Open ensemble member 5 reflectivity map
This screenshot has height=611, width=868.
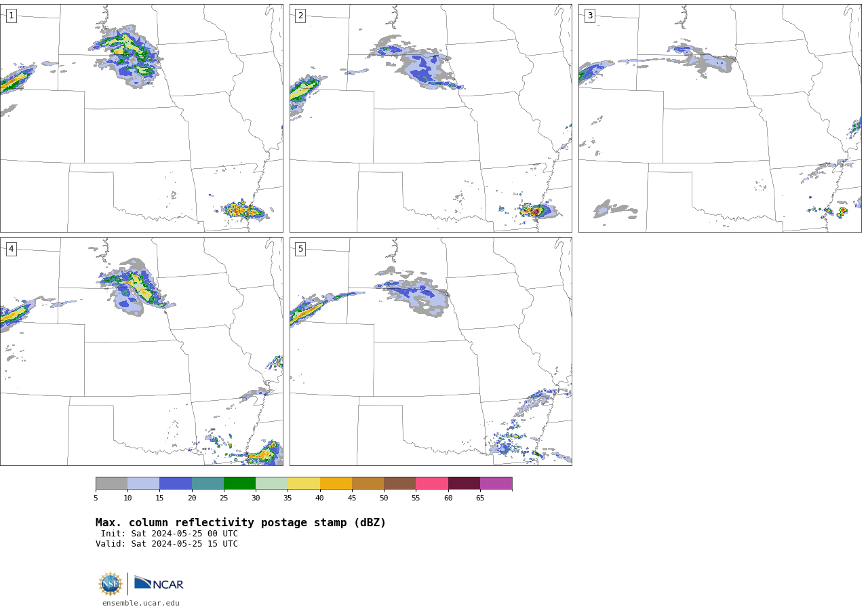[431, 351]
